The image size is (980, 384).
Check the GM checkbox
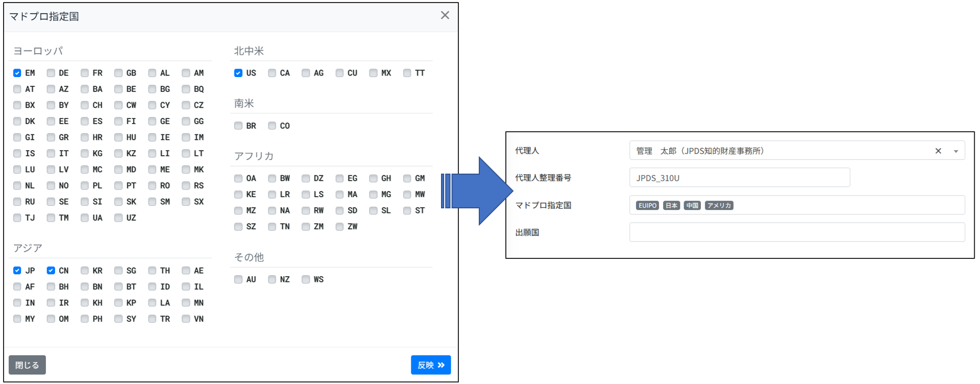coord(407,178)
